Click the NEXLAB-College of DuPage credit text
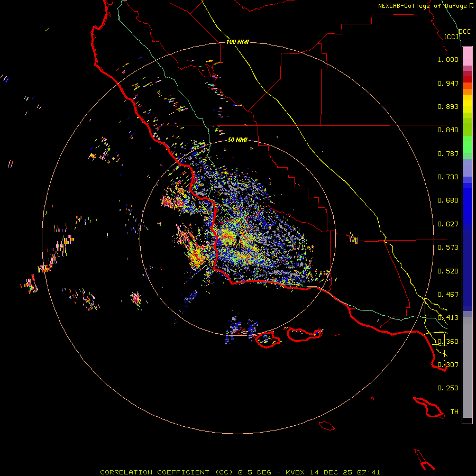The image size is (476, 476). tap(422, 6)
